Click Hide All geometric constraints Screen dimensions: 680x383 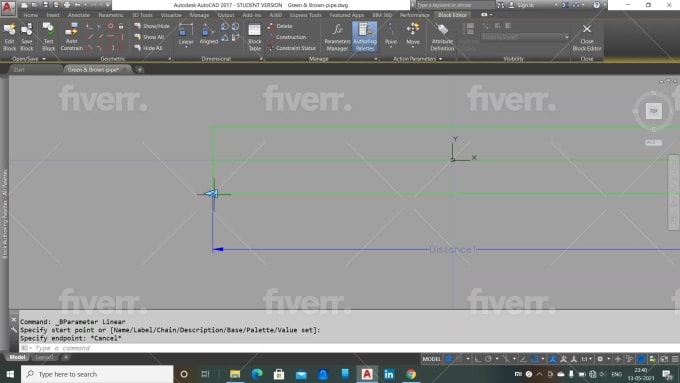tap(148, 48)
